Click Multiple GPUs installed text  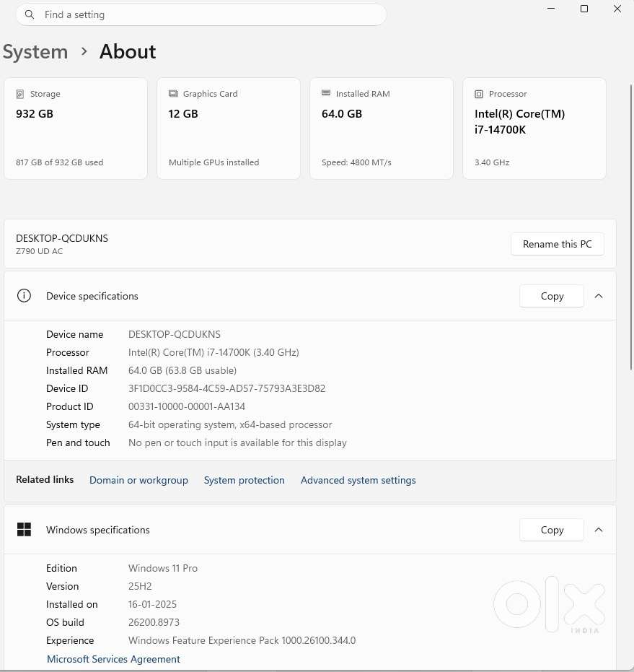pos(213,162)
